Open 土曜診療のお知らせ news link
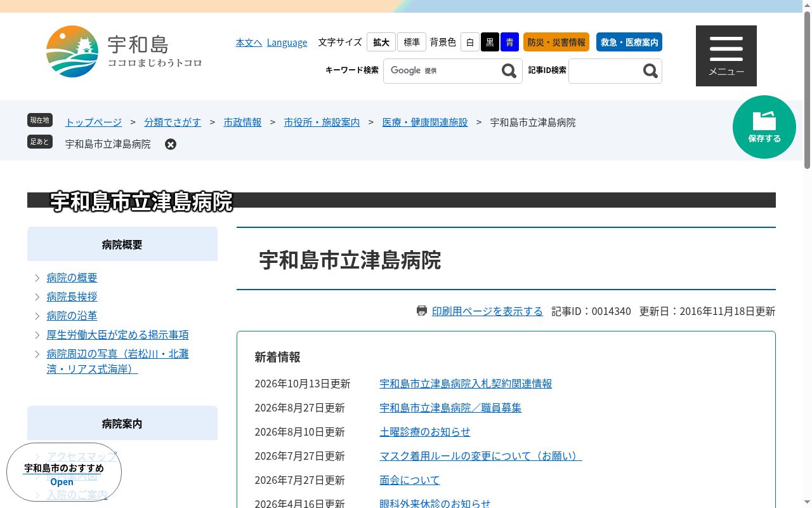 click(x=425, y=432)
